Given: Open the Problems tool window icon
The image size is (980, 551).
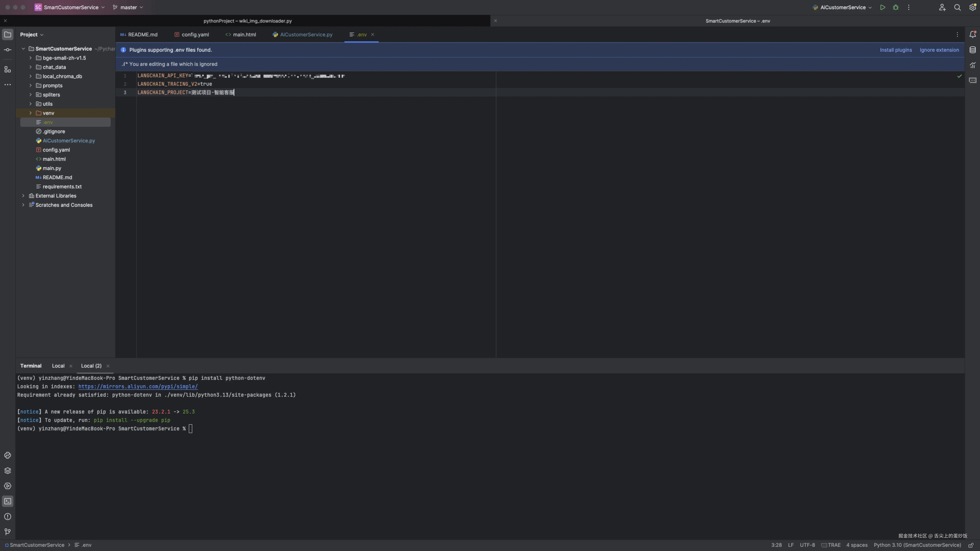Looking at the screenshot, I should (x=8, y=516).
